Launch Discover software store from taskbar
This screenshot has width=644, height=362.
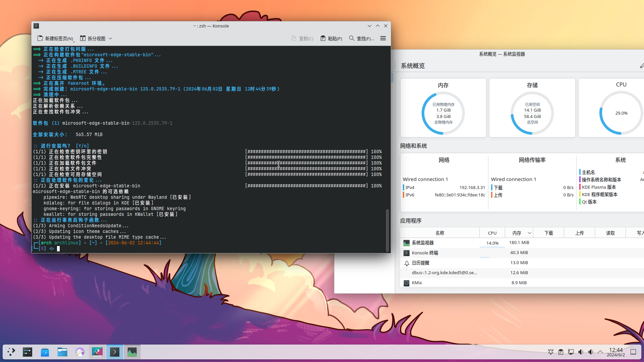[45, 352]
